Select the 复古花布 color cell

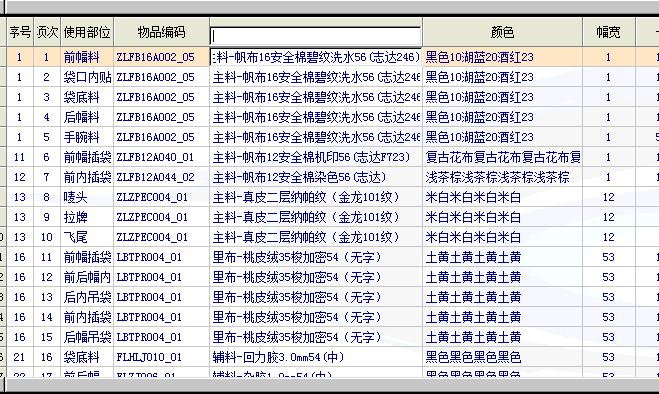[502, 157]
